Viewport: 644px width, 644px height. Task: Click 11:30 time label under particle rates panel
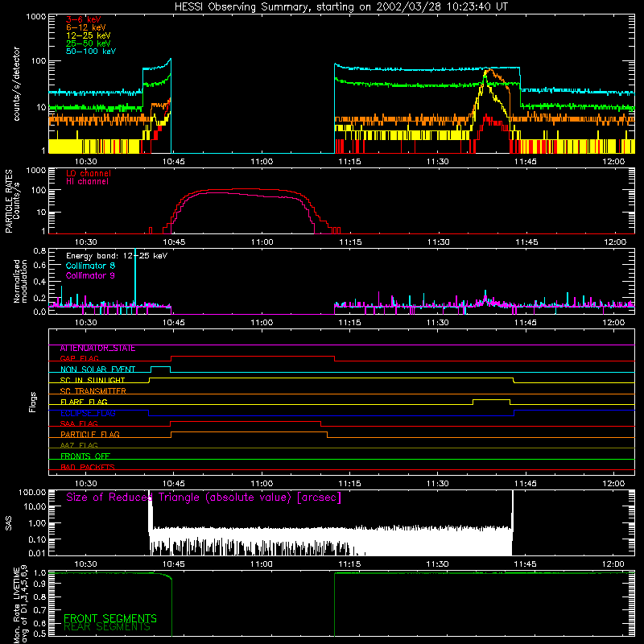click(438, 242)
